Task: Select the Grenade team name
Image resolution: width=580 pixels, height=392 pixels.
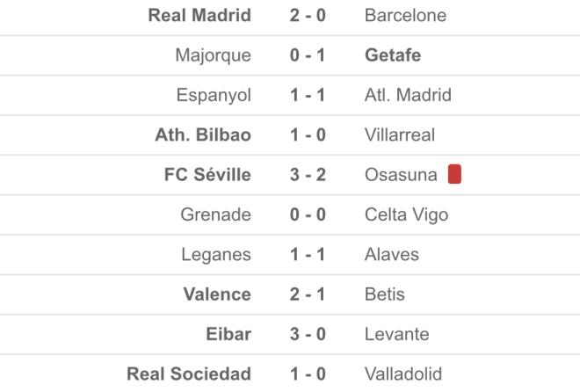Action: click(x=215, y=214)
